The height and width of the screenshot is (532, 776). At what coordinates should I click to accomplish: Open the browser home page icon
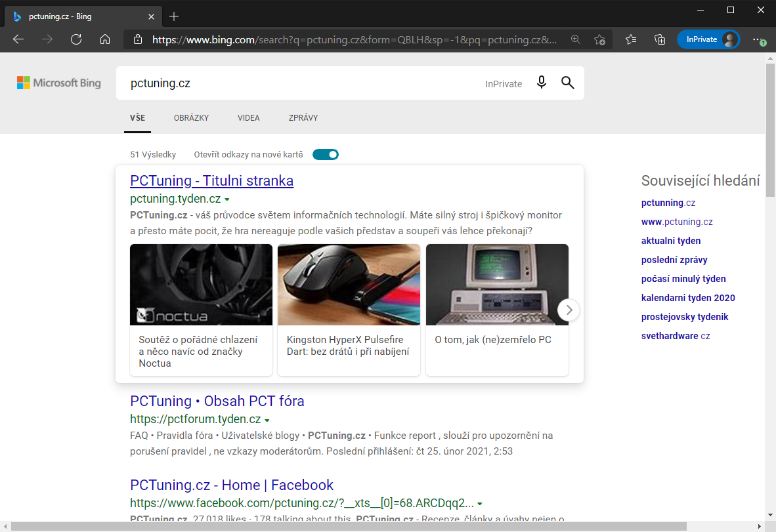tap(105, 39)
